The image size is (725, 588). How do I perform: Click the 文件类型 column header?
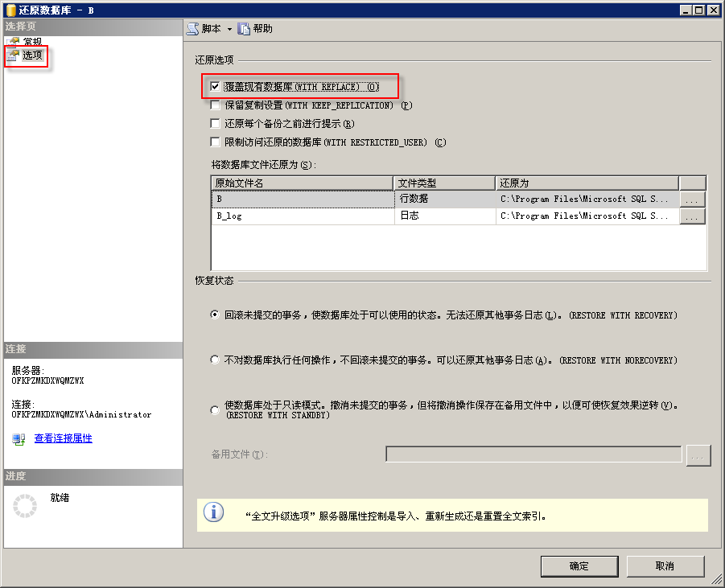point(444,183)
